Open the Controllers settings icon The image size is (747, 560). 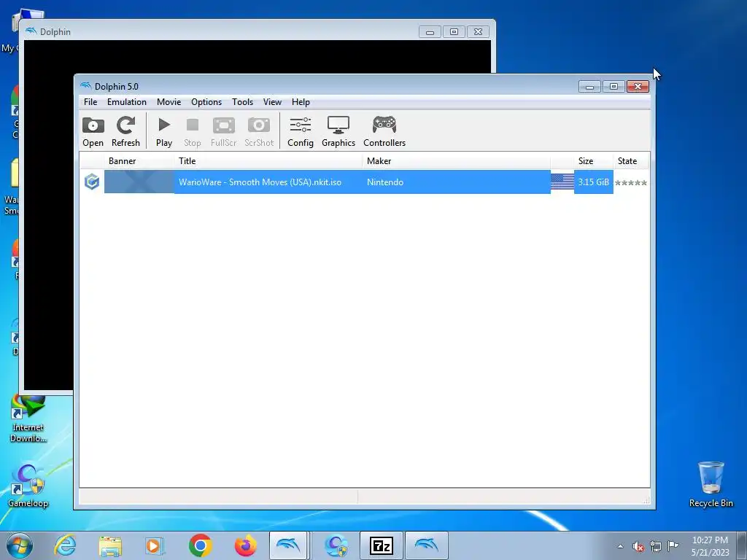pyautogui.click(x=384, y=131)
